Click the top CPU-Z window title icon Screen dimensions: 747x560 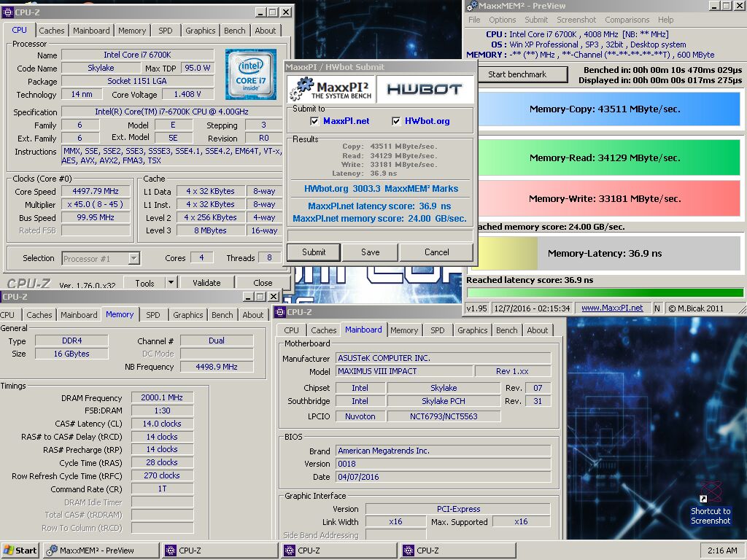click(x=7, y=12)
